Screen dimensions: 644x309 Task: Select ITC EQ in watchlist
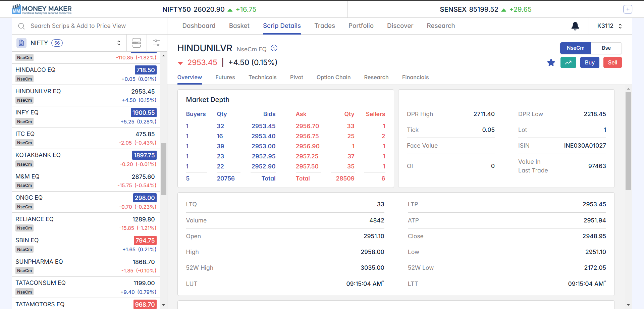click(86, 138)
